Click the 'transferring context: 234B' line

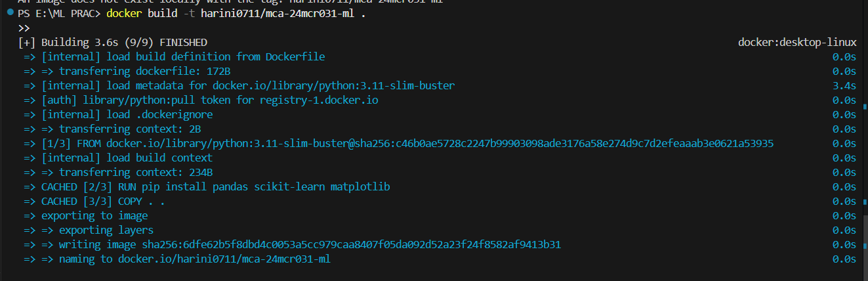136,173
